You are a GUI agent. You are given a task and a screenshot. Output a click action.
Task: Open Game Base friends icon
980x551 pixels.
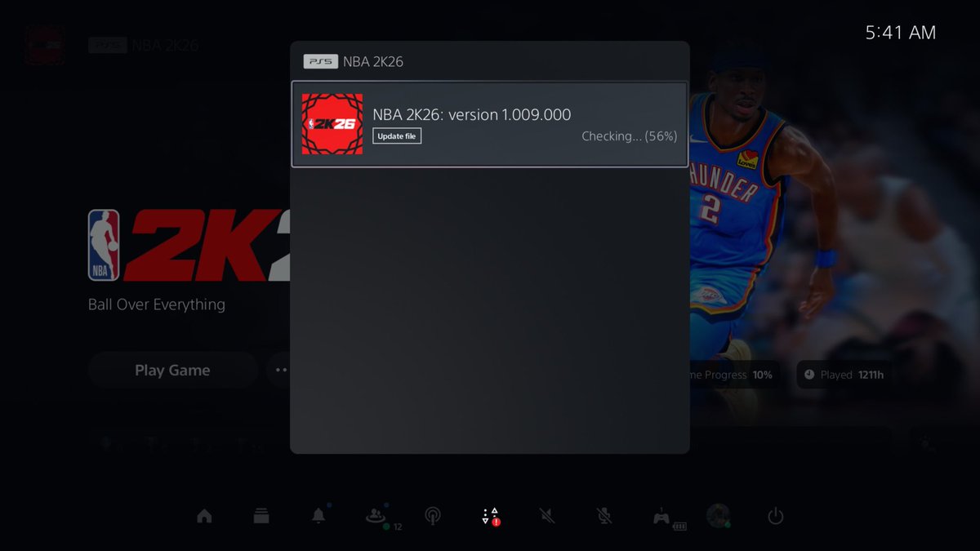(376, 516)
